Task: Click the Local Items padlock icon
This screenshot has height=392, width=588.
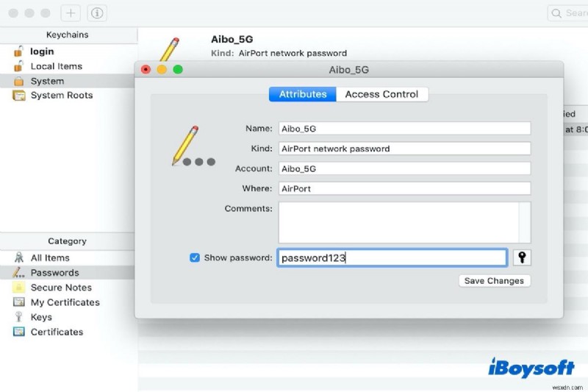Action: point(18,66)
